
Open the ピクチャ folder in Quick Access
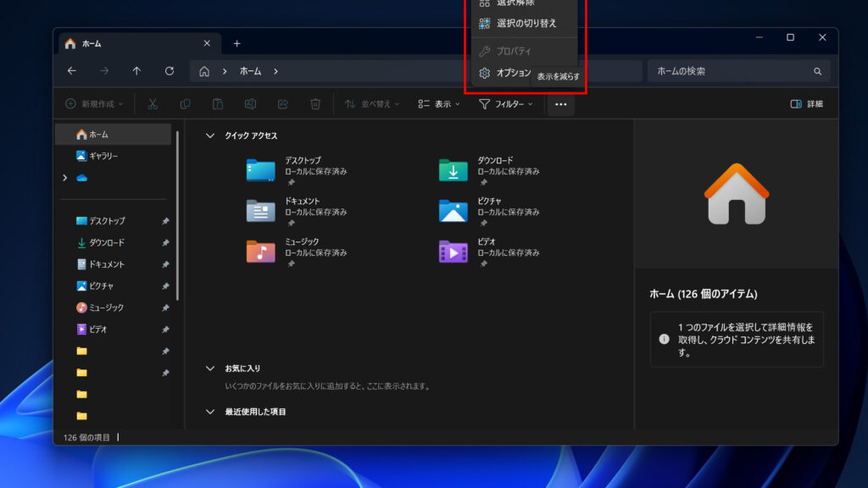pos(489,211)
